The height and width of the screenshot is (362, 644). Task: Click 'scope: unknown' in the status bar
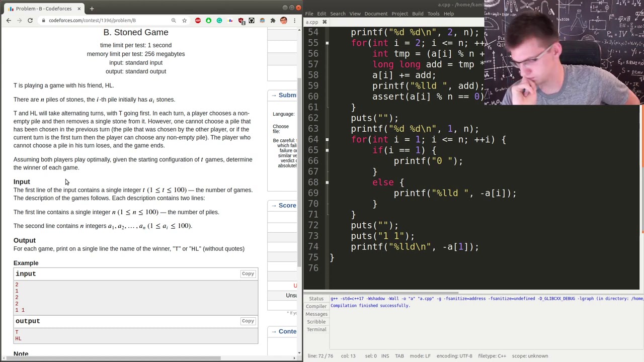click(x=530, y=356)
